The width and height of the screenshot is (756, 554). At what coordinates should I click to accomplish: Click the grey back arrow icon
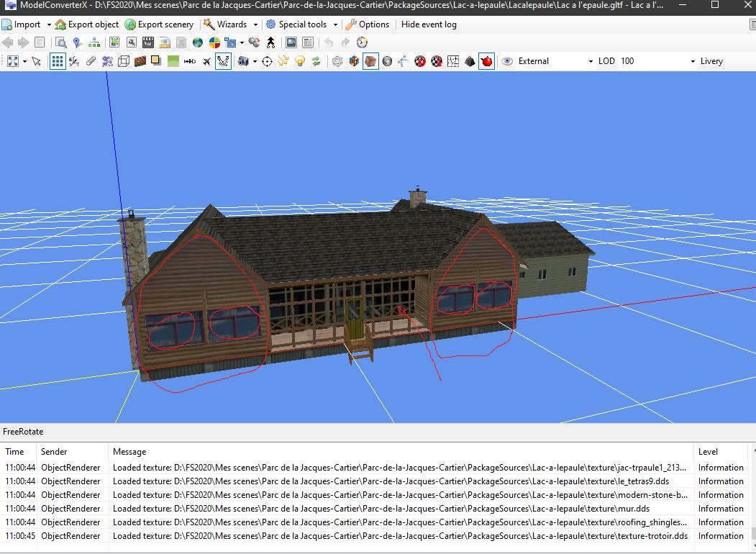[x=7, y=42]
